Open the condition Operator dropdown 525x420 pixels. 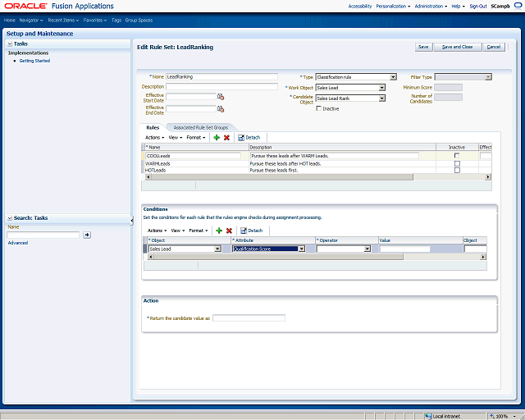(x=367, y=249)
